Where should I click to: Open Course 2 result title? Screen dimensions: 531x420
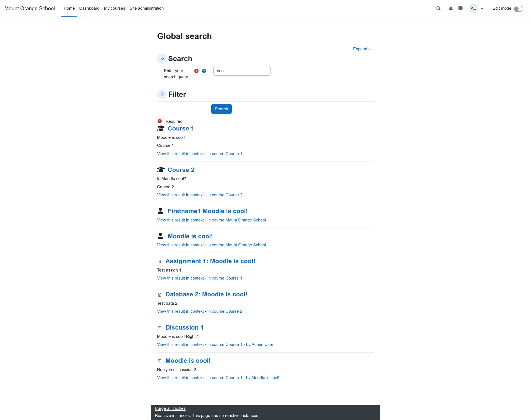(x=181, y=170)
